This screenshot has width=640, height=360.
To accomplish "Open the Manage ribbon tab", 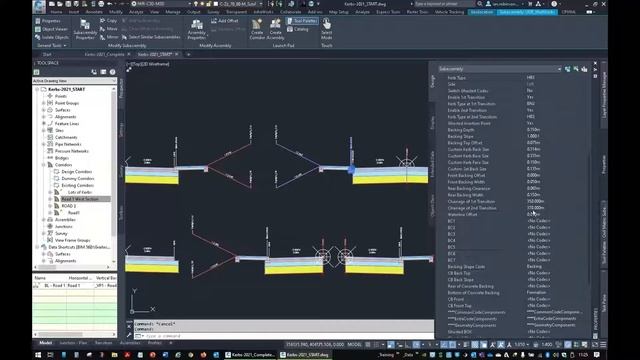I will point(173,12).
